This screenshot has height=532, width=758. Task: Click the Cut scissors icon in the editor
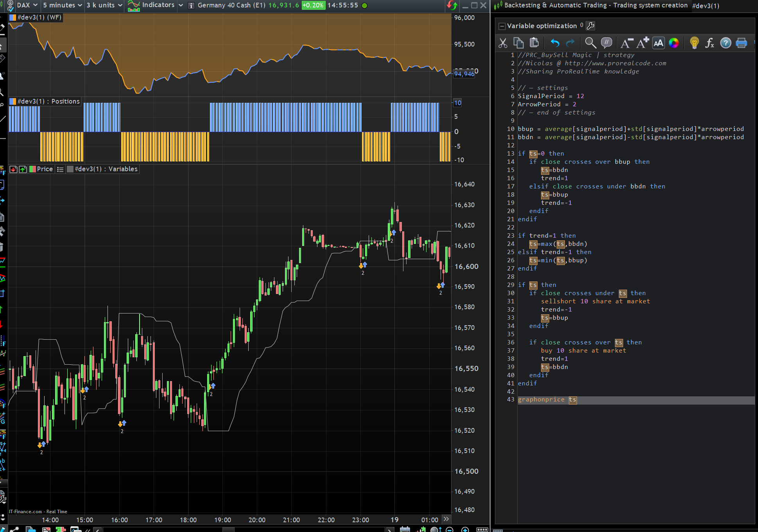pos(503,43)
